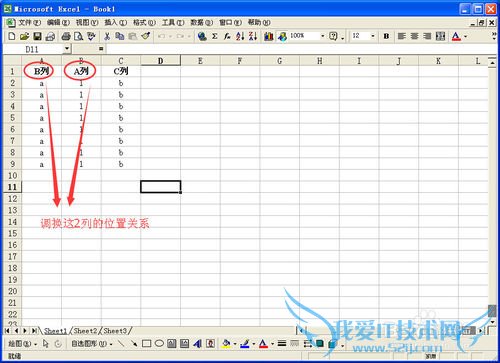This screenshot has width=500, height=363.
Task: Toggle the Drawing toolbar button
Action: point(282,36)
